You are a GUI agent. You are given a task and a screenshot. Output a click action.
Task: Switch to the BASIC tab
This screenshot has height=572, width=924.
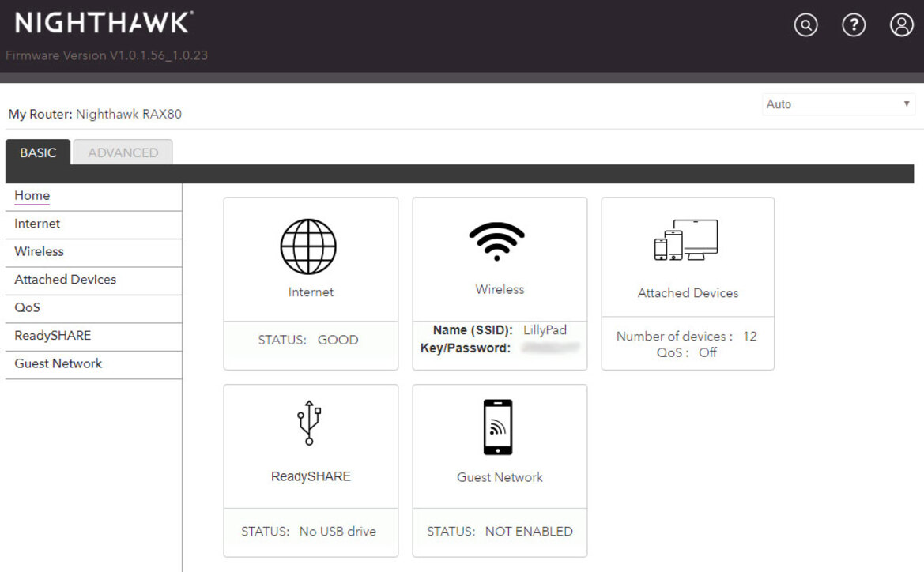click(38, 152)
